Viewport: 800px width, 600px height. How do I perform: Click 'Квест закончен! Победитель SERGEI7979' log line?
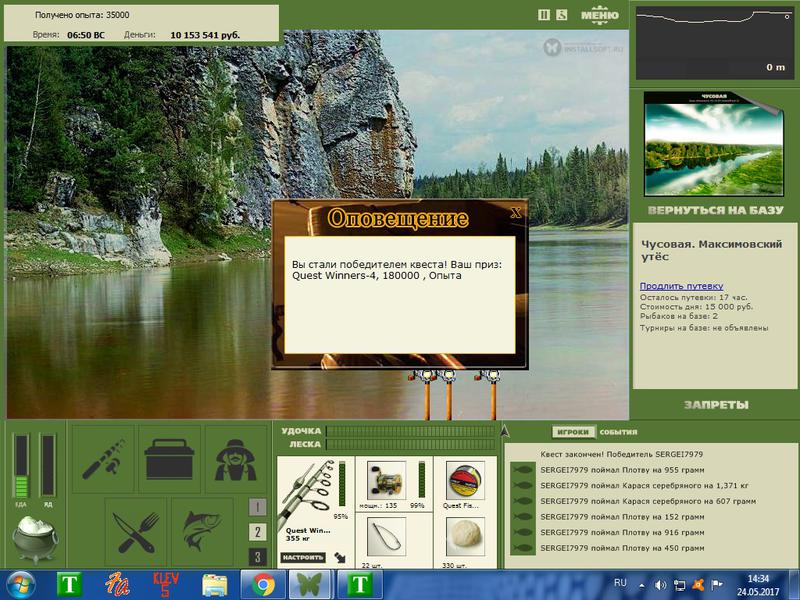tap(621, 454)
